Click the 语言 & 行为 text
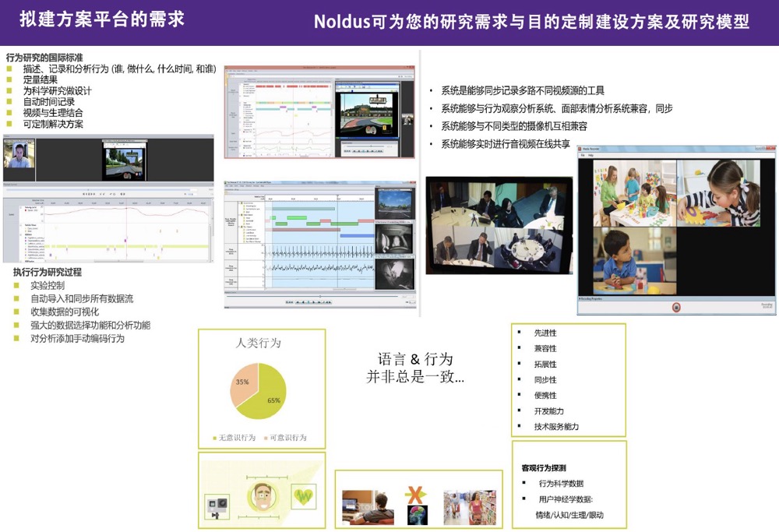 (x=415, y=359)
